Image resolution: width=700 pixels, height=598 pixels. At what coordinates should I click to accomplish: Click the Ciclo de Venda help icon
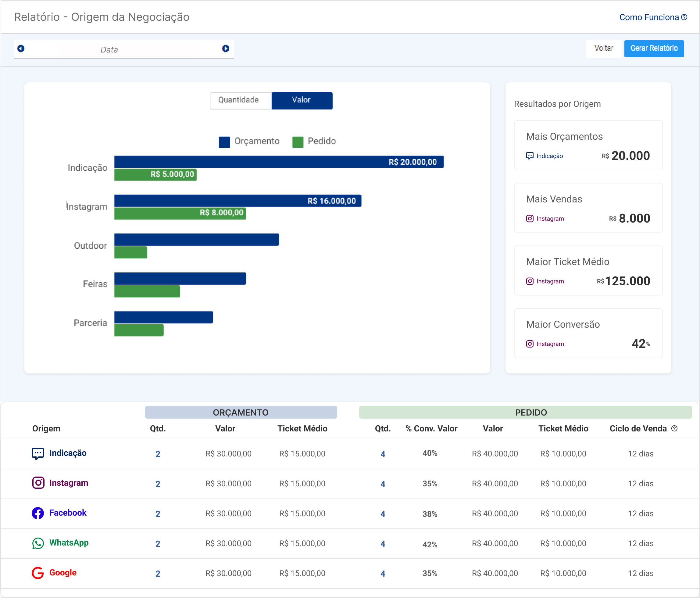(674, 428)
